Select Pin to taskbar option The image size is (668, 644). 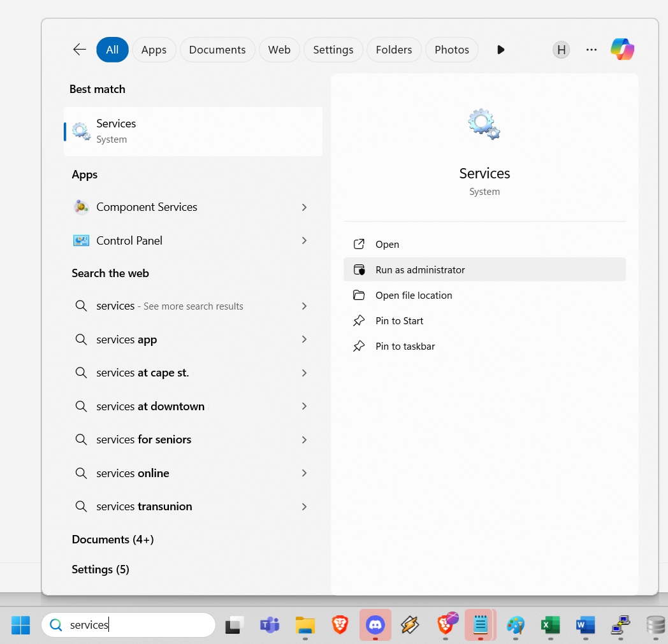[405, 346]
